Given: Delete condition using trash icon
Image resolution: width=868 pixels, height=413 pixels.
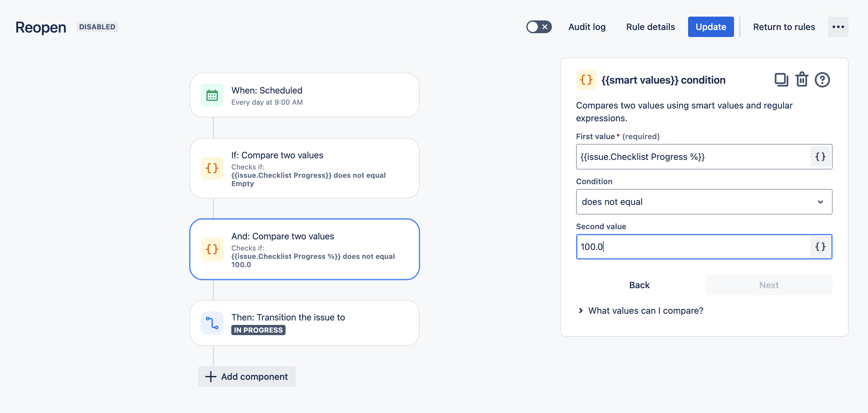Looking at the screenshot, I should 802,80.
